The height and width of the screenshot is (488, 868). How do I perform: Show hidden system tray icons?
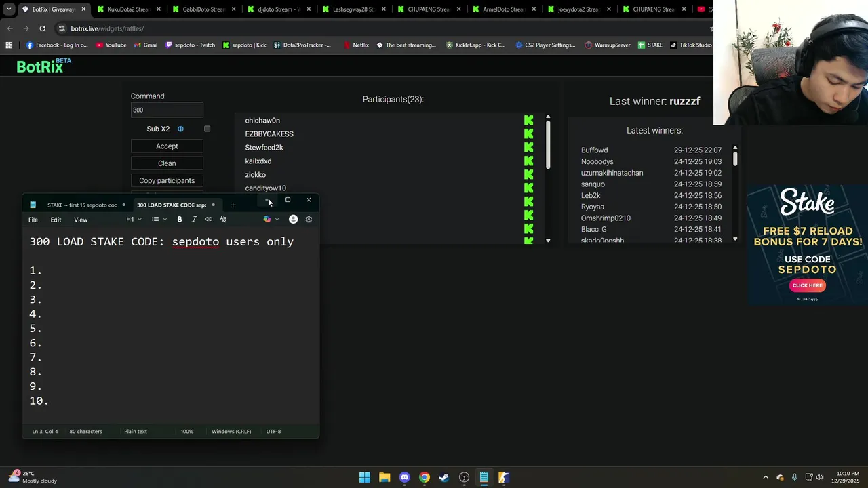[766, 477]
